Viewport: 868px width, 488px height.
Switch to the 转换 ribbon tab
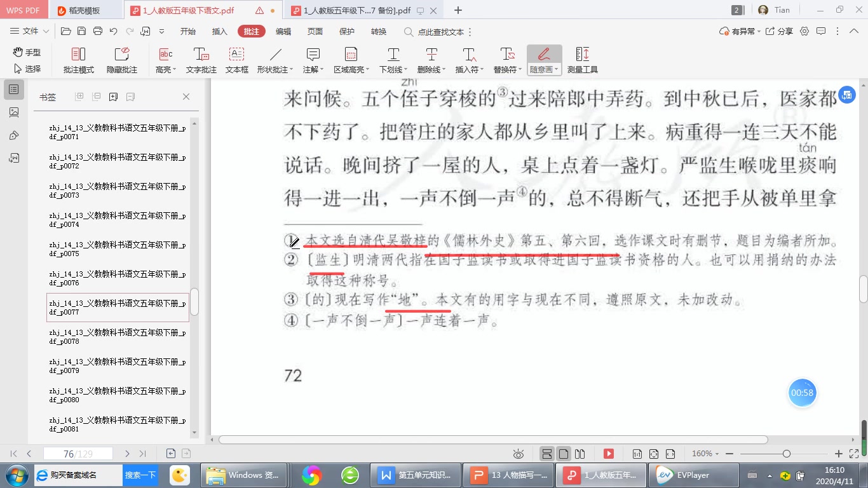(379, 32)
